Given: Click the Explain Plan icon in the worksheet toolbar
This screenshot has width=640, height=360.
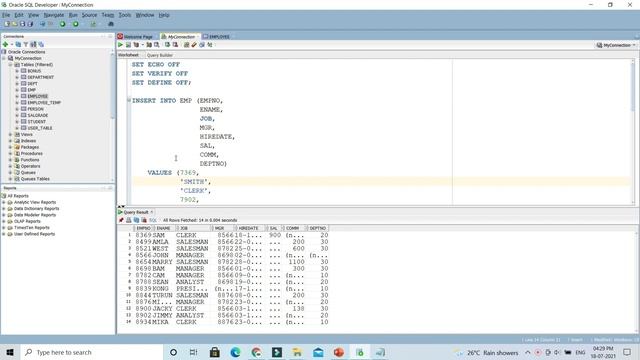Looking at the screenshot, I should (136, 45).
